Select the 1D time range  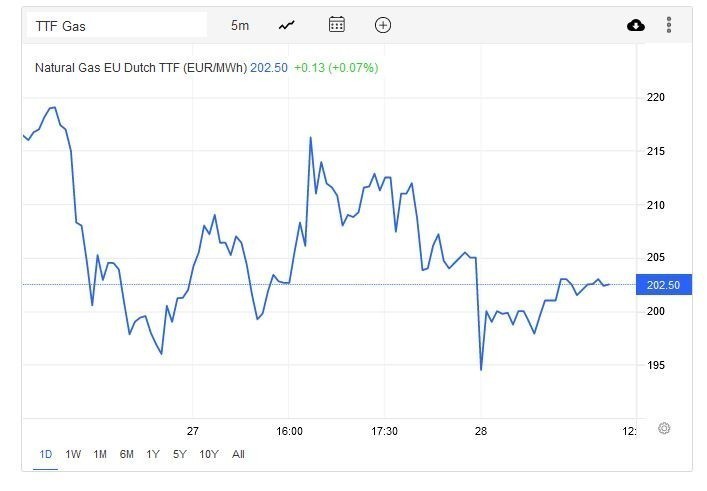[x=46, y=454]
